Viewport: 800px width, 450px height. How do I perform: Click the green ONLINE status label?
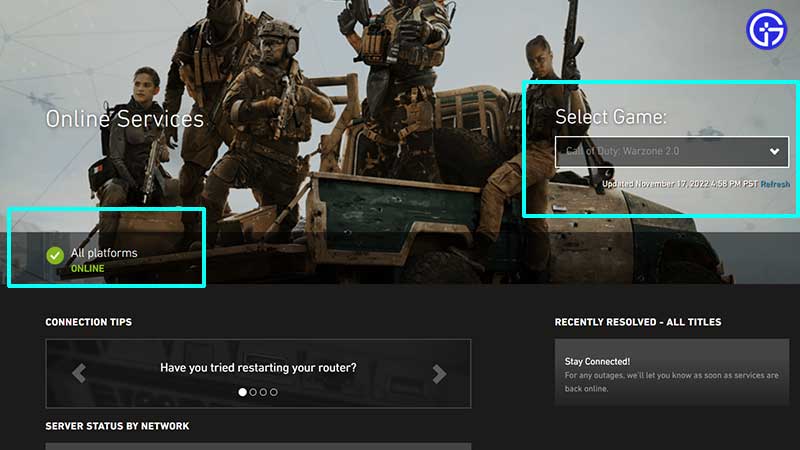87,268
